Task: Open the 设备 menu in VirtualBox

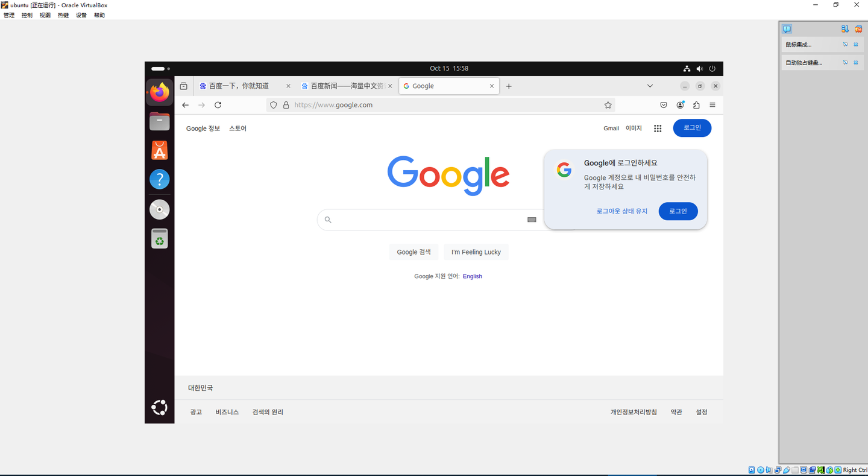Action: click(x=81, y=15)
